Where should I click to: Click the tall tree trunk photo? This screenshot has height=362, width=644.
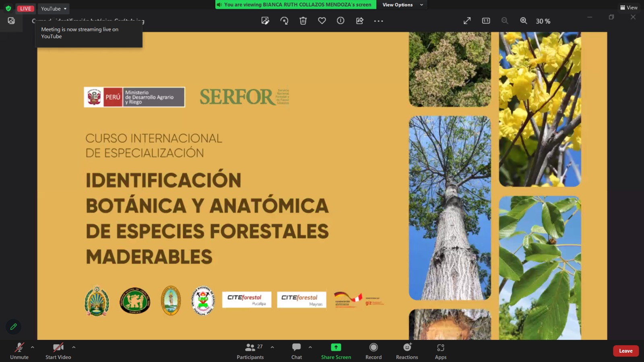(450, 208)
